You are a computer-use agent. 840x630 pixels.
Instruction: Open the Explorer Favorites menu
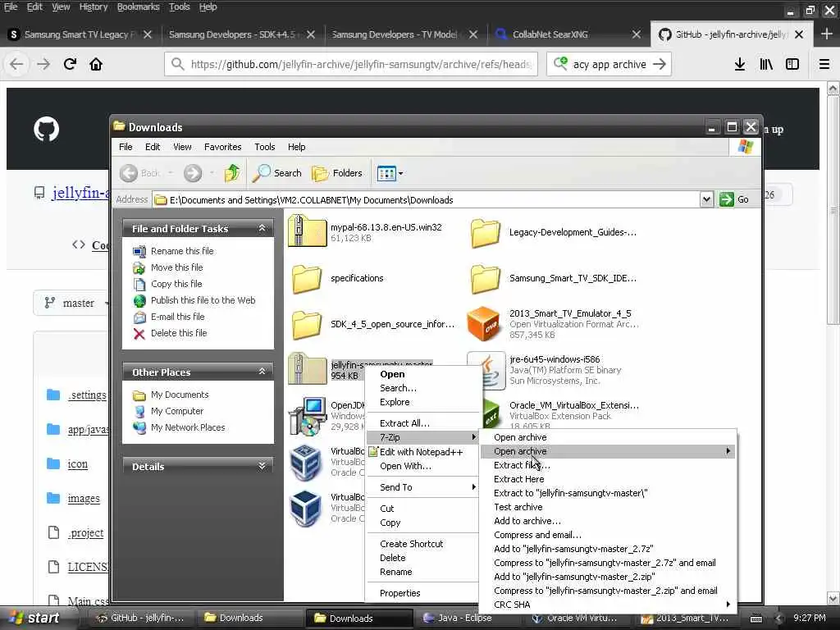click(222, 147)
